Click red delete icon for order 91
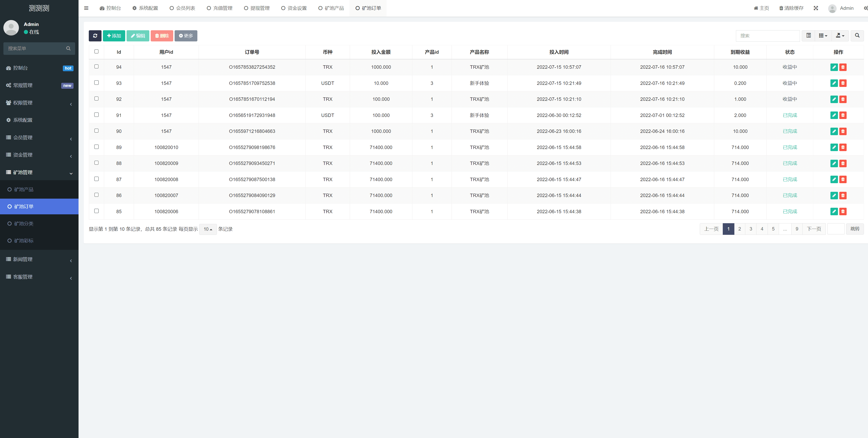Image resolution: width=868 pixels, height=438 pixels. (x=843, y=115)
